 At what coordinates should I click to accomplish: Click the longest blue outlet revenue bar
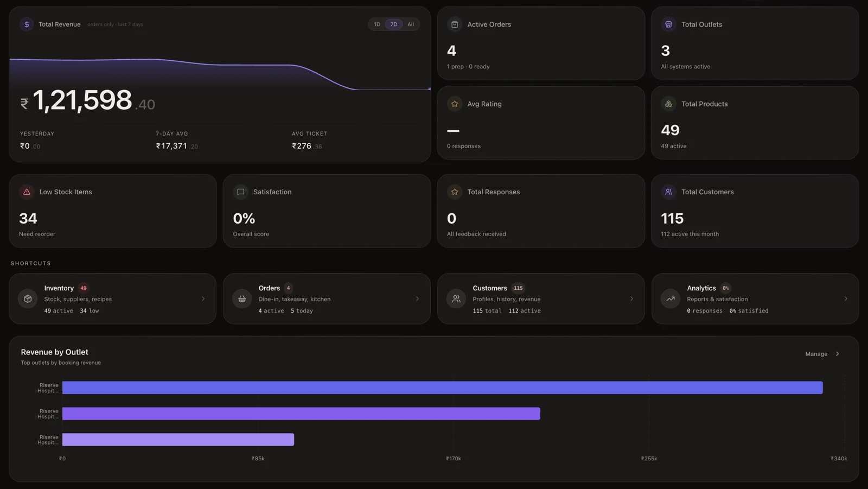pos(442,388)
